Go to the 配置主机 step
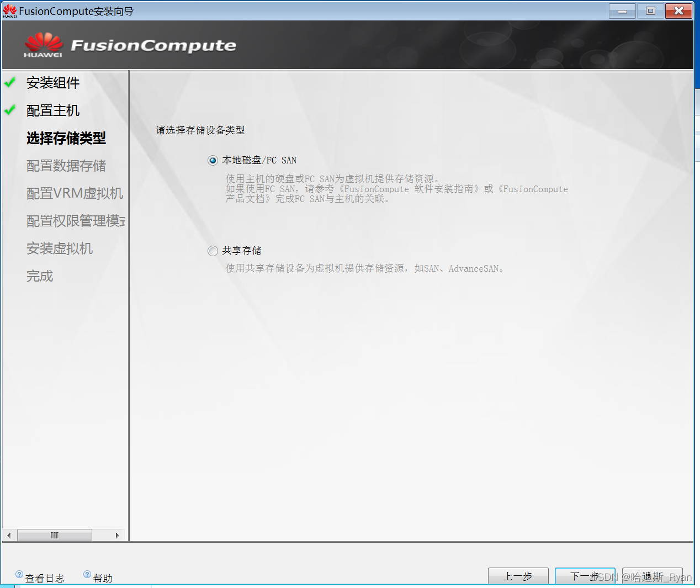The height and width of the screenshot is (588, 700). (53, 110)
